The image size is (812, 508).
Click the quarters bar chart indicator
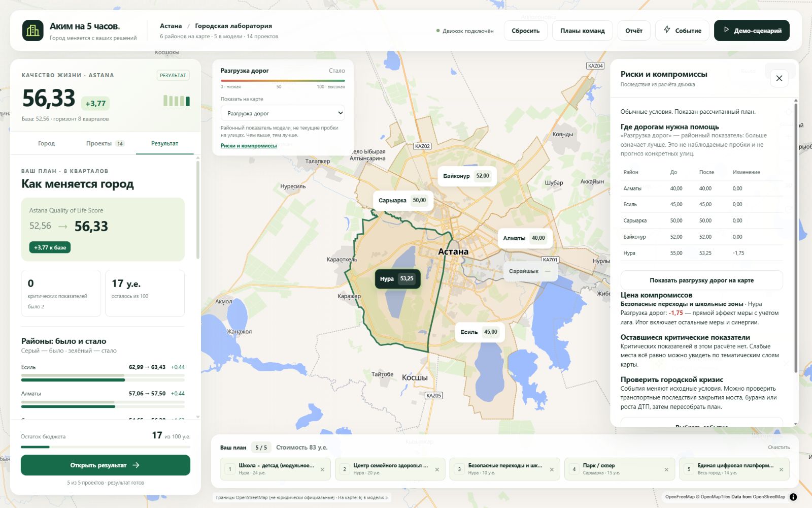(177, 101)
